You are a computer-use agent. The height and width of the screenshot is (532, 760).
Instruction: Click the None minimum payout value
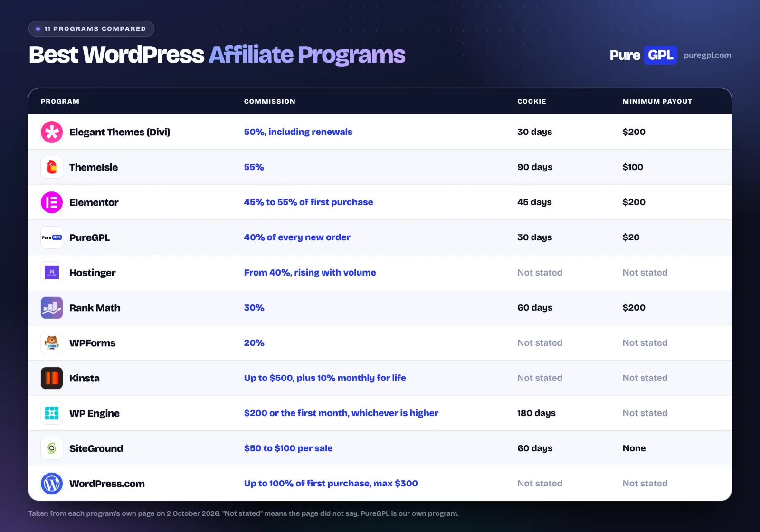click(x=634, y=448)
